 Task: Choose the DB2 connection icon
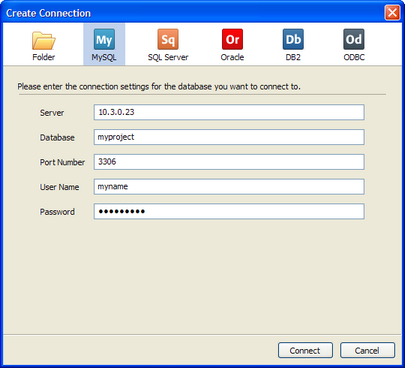click(293, 39)
